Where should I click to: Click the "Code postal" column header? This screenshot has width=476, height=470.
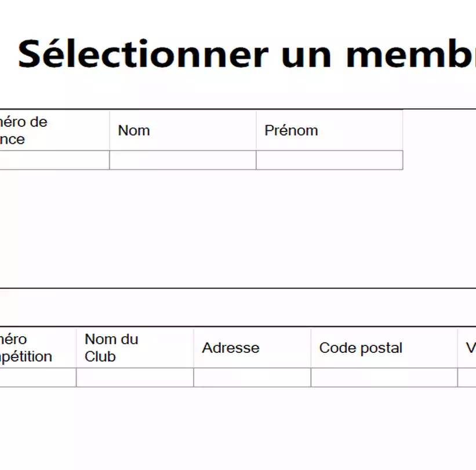361,348
